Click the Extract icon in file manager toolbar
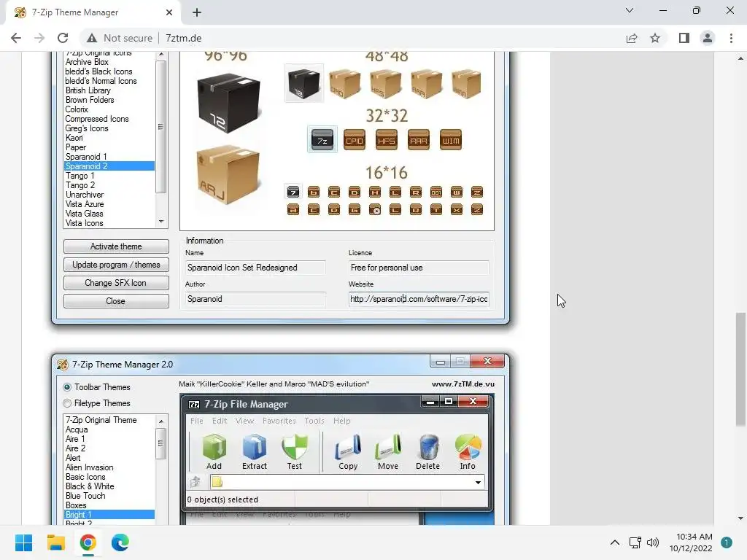Image resolution: width=747 pixels, height=560 pixels. pyautogui.click(x=255, y=448)
